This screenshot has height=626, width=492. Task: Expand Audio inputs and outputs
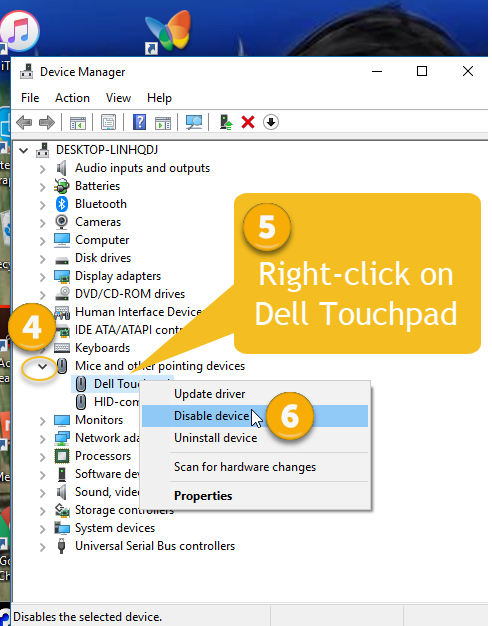42,169
